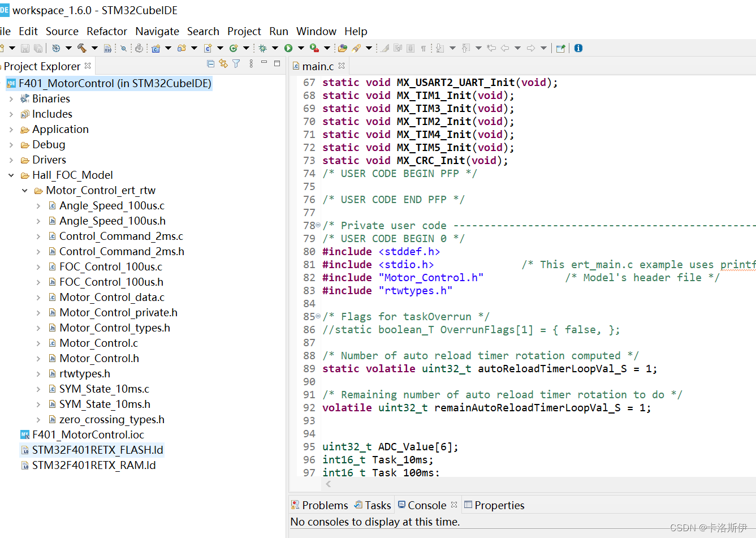Click the binary 010 toolbar icon
The width and height of the screenshot is (756, 538).
(x=108, y=48)
